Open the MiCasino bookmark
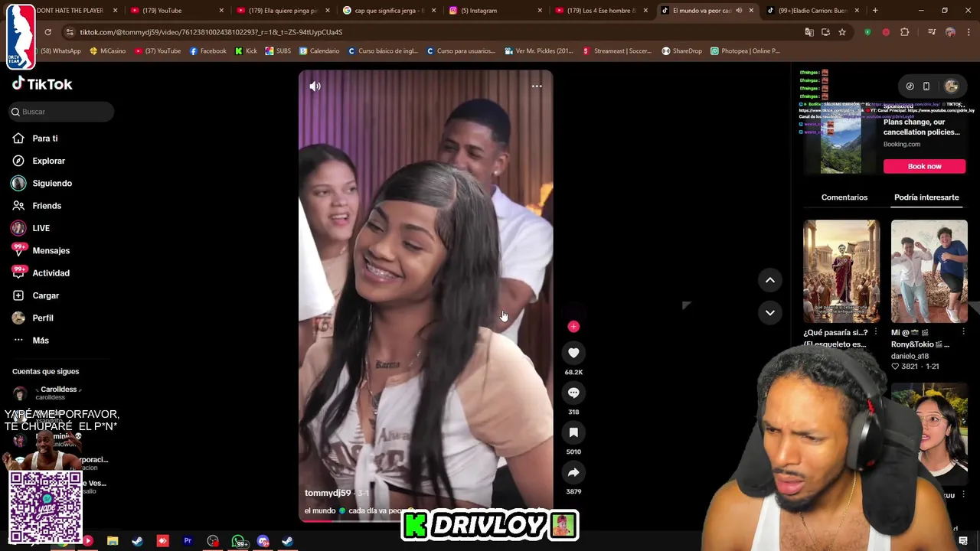 point(107,51)
